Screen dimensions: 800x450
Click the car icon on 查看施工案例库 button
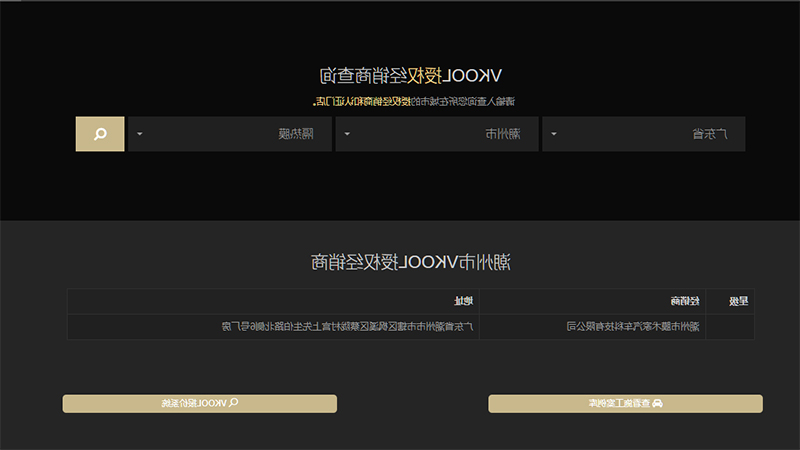pos(657,404)
